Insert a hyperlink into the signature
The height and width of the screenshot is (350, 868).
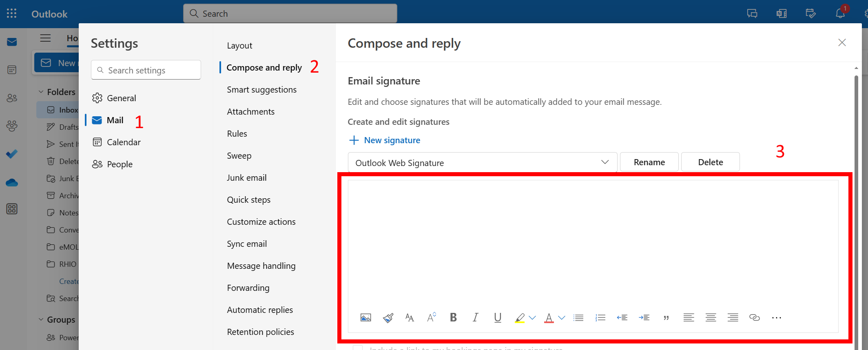tap(754, 318)
